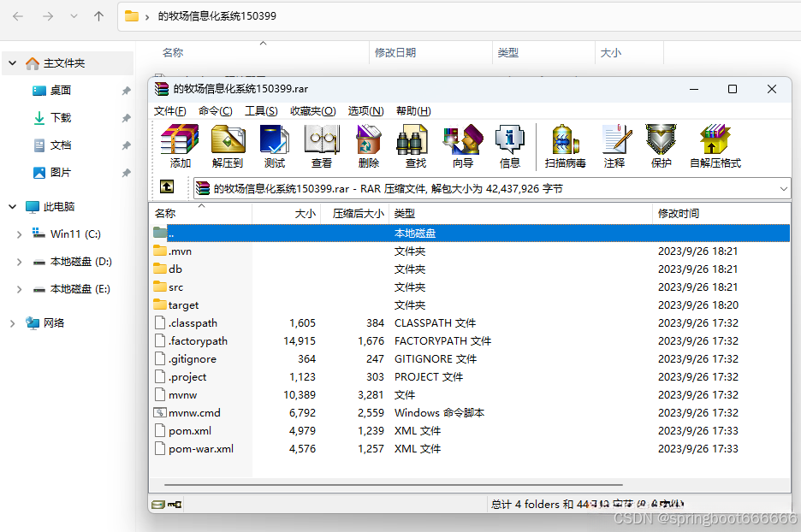Open the 工具(S) menu

[x=261, y=111]
